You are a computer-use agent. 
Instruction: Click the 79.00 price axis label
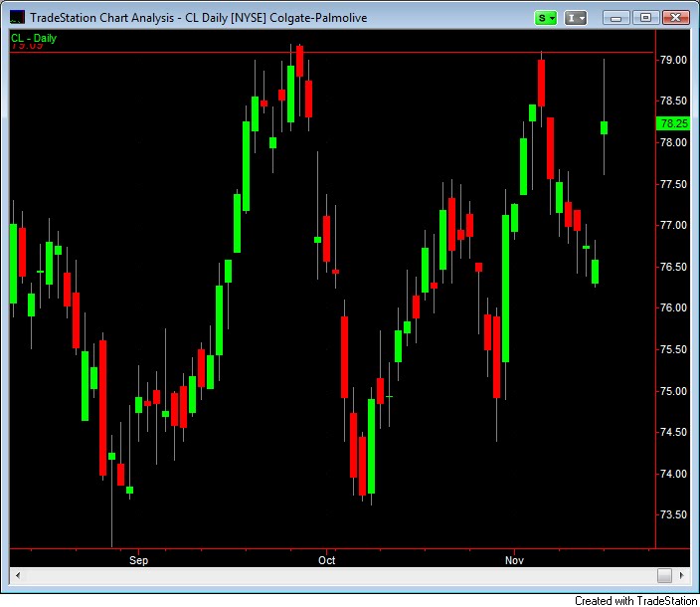[674, 60]
